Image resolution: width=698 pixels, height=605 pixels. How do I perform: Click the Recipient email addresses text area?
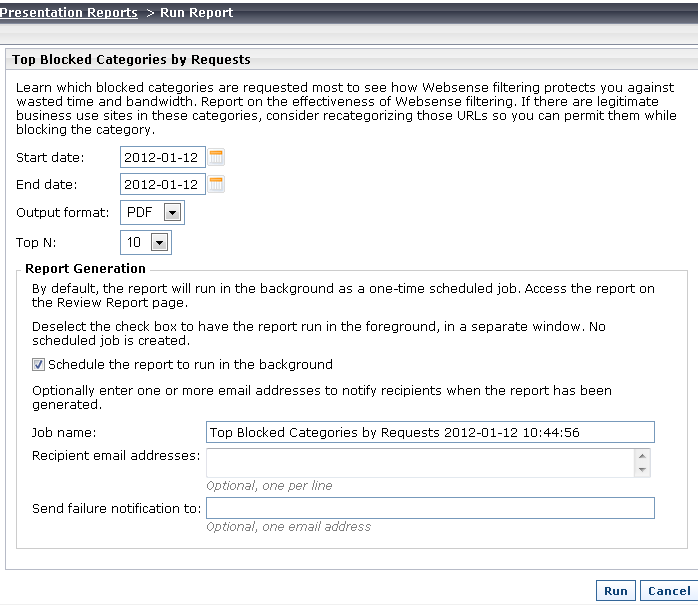pyautogui.click(x=420, y=463)
